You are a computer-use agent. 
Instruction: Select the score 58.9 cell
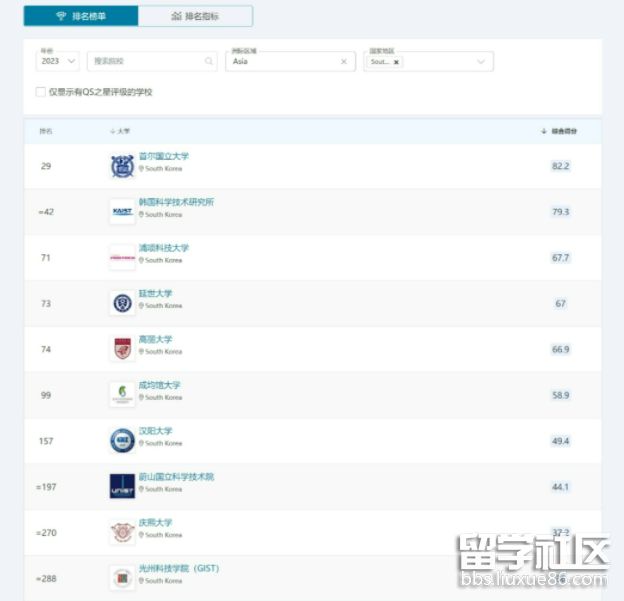tap(560, 395)
